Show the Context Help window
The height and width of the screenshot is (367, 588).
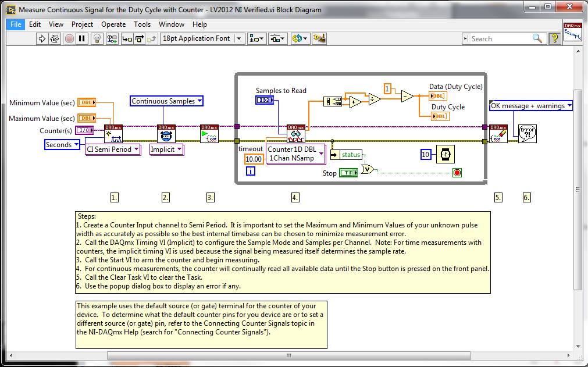555,38
